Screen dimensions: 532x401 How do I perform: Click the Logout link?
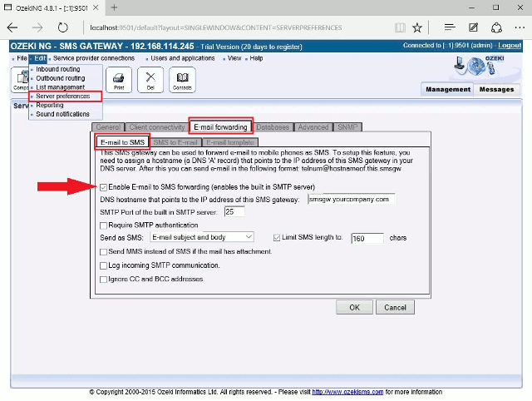[x=510, y=46]
